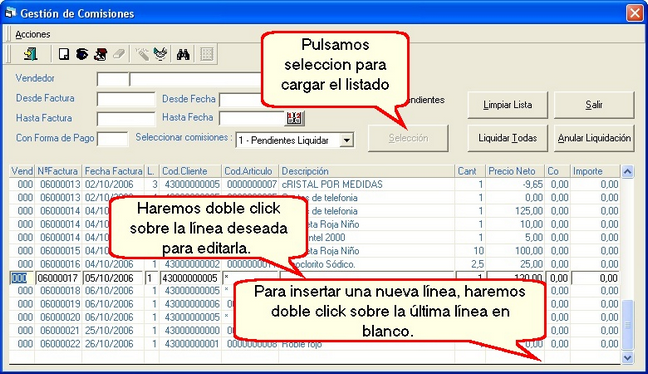Focus the Desde Fecha input field
This screenshot has width=648, height=374.
(x=241, y=99)
